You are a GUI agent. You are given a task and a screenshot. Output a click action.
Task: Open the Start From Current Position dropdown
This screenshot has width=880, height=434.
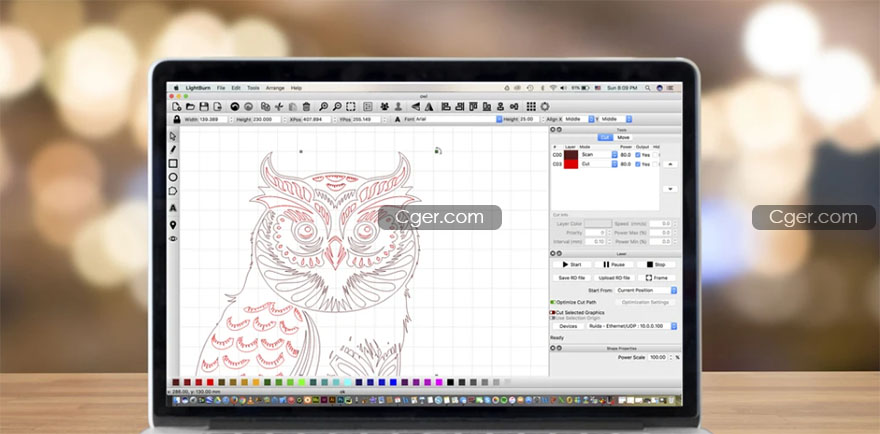click(647, 290)
